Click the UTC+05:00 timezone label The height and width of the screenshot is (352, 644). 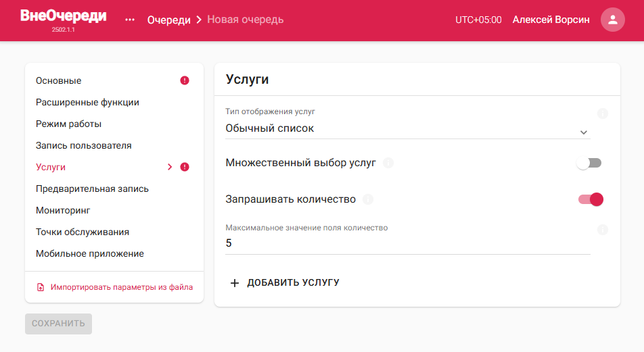click(x=478, y=20)
